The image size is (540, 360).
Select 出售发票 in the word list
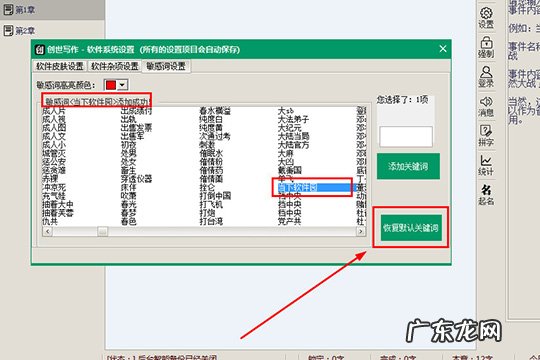tap(136, 128)
